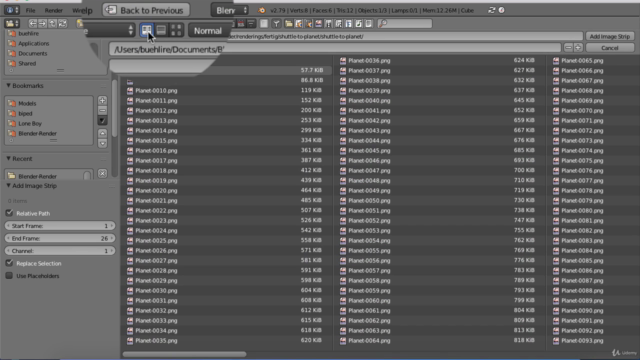Image resolution: width=640 pixels, height=360 pixels.
Task: Filter to show backup blend files
Action: [309, 24]
